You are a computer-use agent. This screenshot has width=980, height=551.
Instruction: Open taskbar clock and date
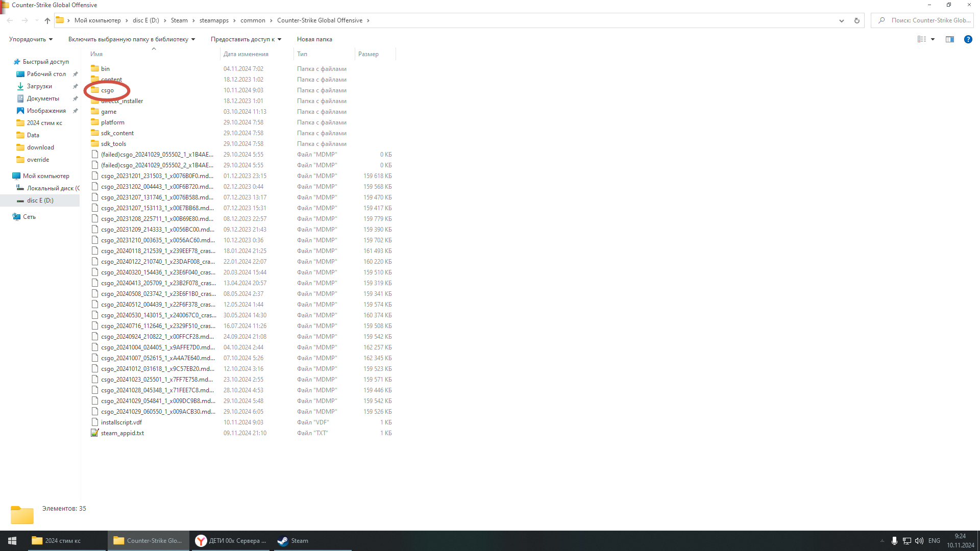[x=960, y=541]
